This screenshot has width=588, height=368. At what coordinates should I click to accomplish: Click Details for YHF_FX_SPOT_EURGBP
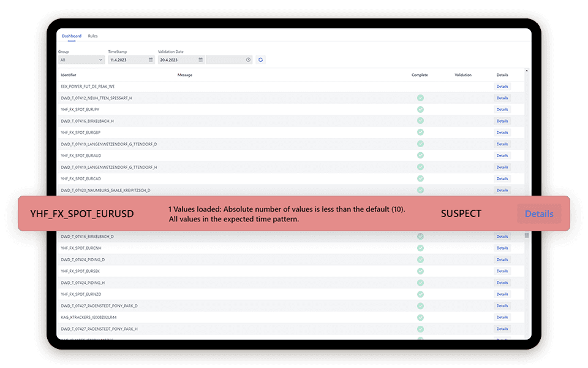(x=502, y=132)
